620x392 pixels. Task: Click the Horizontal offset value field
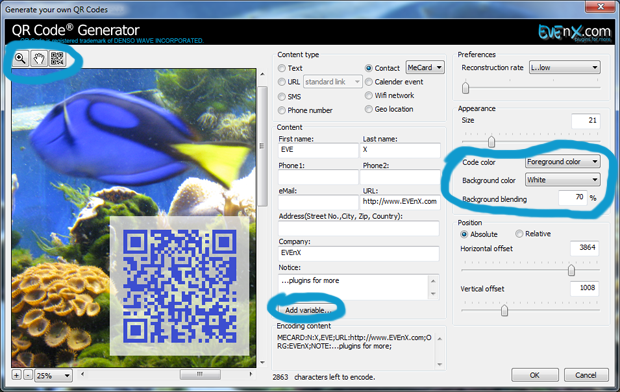(584, 248)
